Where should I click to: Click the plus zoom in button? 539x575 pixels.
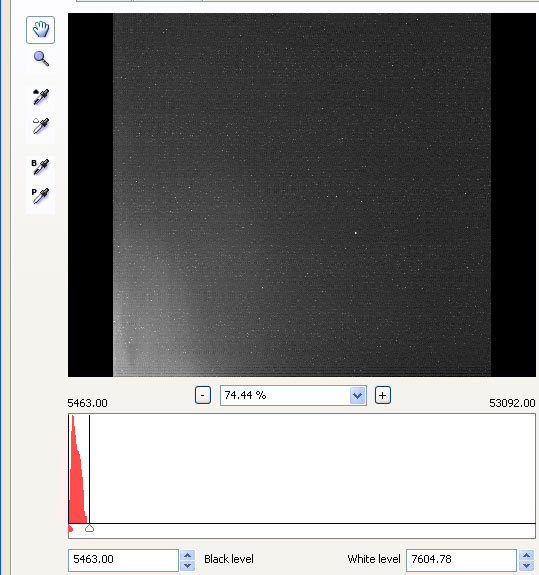(x=382, y=395)
